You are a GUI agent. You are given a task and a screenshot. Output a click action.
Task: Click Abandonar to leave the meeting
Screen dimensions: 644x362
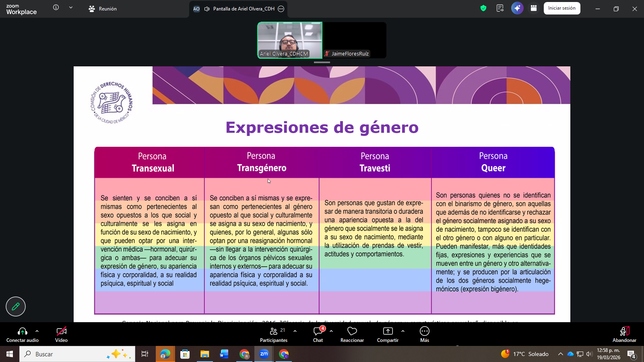(x=624, y=334)
